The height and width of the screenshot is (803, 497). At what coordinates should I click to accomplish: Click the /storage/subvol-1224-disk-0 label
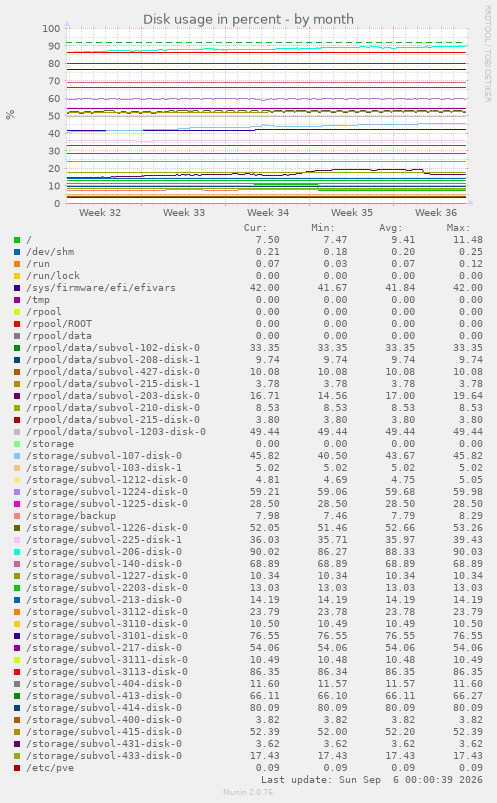coord(107,492)
